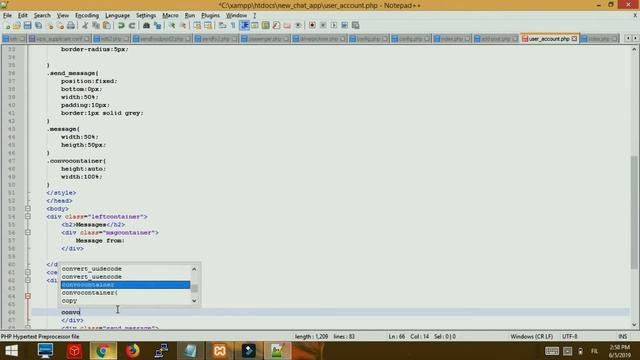
Task: Open the Function List panel icon
Action: pyautogui.click(x=276, y=26)
